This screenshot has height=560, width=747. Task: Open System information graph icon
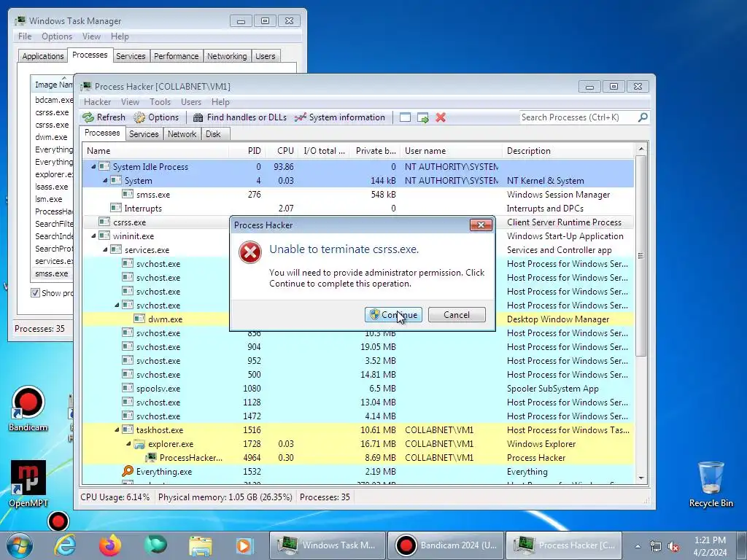point(300,117)
